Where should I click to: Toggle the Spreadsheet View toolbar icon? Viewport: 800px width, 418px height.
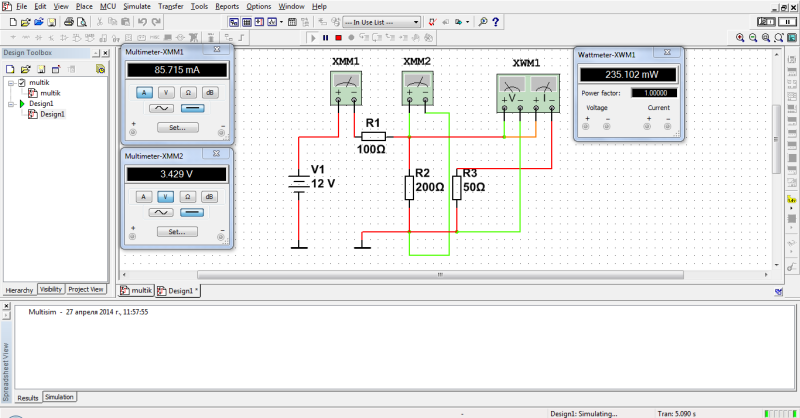pyautogui.click(x=246, y=22)
